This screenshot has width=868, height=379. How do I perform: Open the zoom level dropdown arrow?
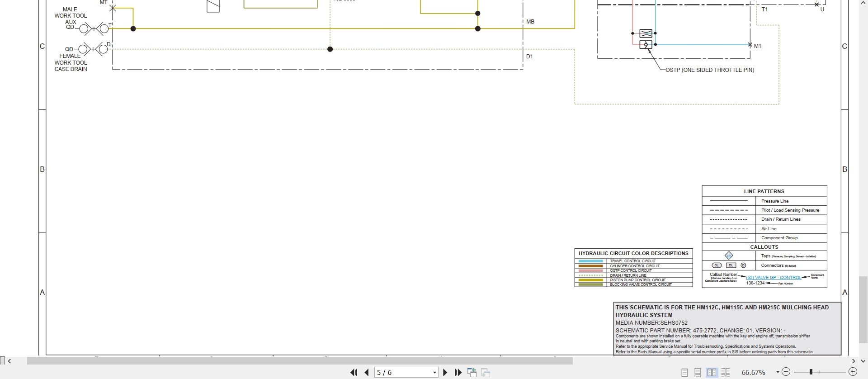pyautogui.click(x=778, y=372)
